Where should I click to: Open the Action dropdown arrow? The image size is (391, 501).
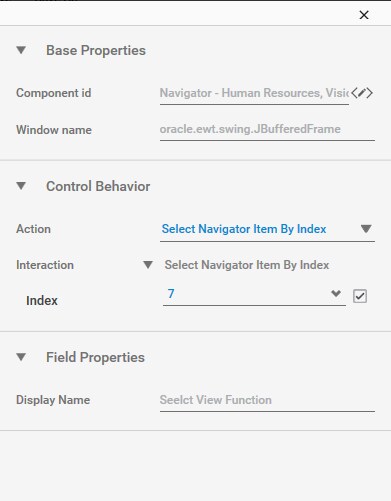click(366, 229)
